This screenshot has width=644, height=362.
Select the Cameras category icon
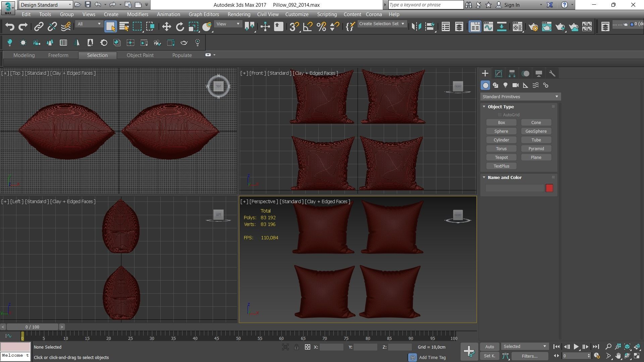(516, 85)
